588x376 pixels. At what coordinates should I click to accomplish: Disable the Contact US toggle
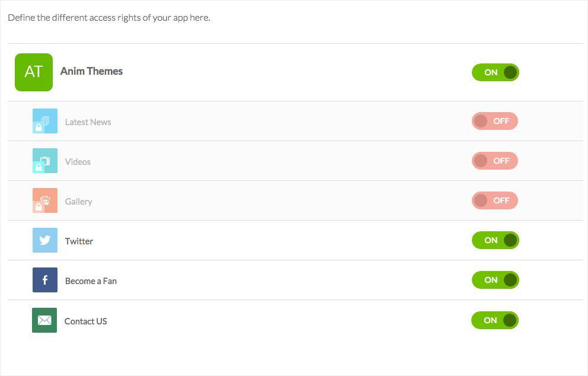495,320
